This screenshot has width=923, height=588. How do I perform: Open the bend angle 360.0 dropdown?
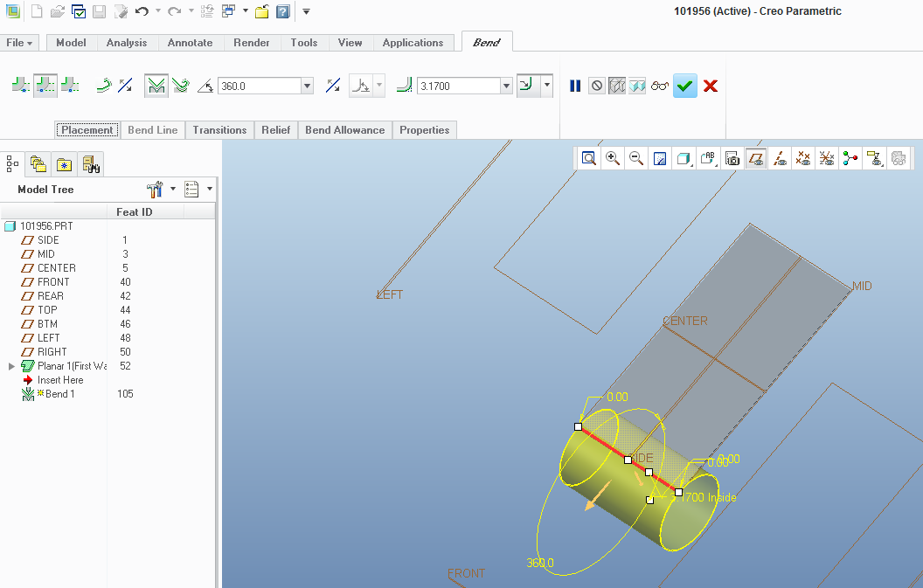pyautogui.click(x=308, y=86)
